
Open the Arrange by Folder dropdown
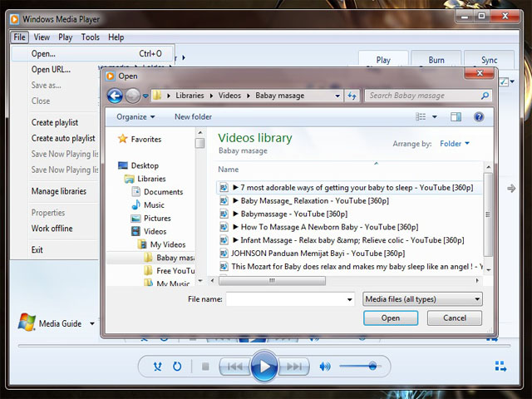455,144
